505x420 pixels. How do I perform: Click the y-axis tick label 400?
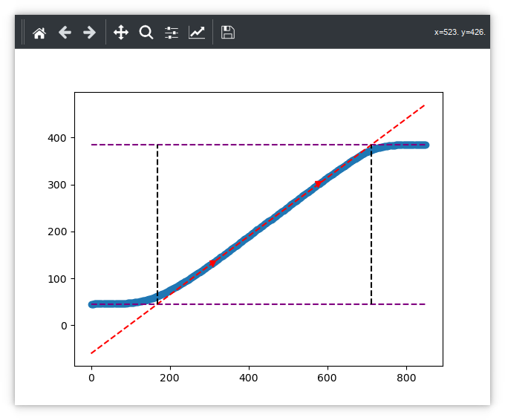point(58,138)
